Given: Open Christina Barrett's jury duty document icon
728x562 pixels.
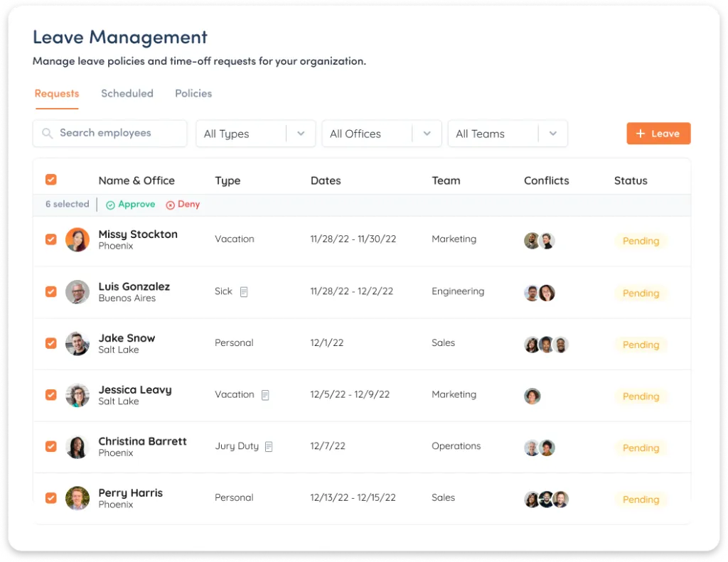Looking at the screenshot, I should [x=268, y=446].
